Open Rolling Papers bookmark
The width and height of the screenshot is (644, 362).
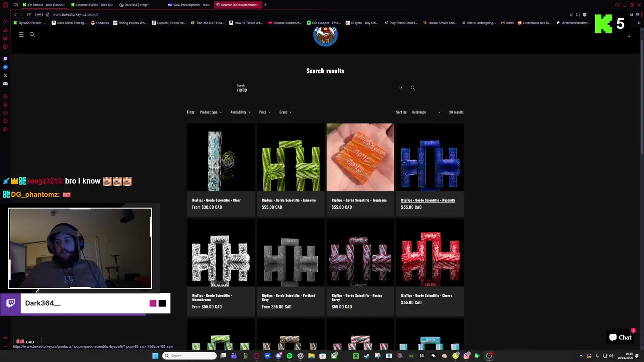(x=130, y=23)
